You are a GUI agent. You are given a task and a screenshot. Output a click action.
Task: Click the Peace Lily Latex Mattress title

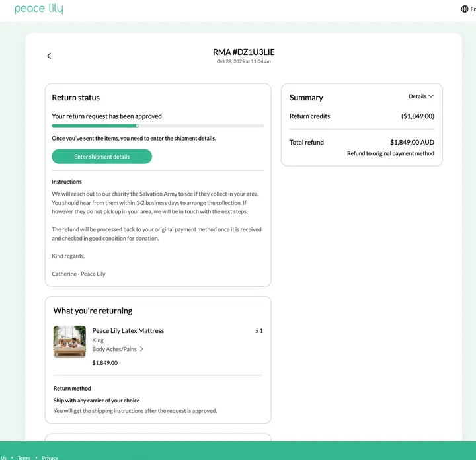click(128, 331)
